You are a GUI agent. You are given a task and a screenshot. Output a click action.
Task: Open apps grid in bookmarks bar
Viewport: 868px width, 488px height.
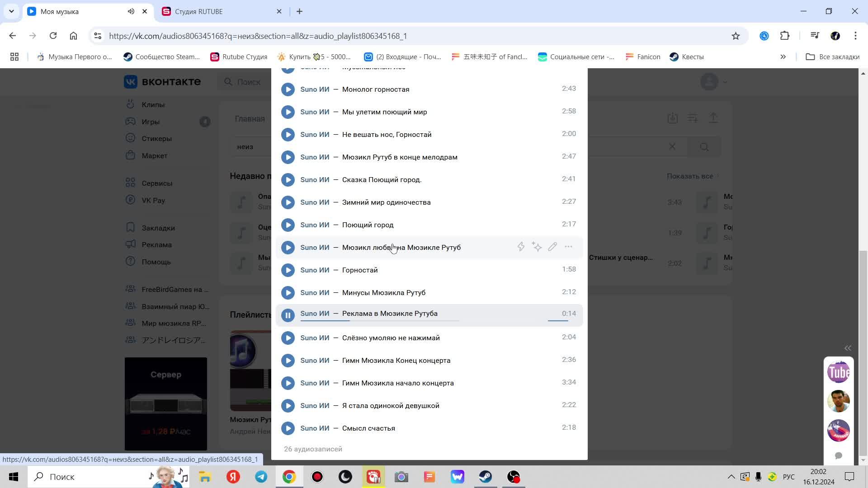point(14,56)
